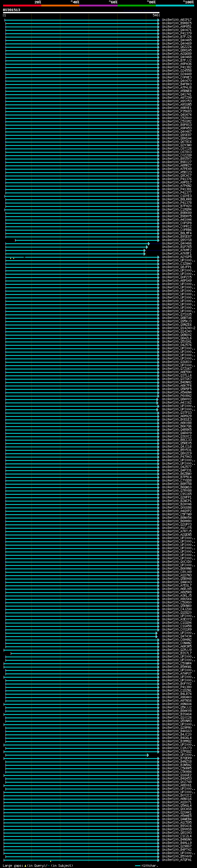This screenshot has width=197, height=868.
Task: Open hit UniRef100_B9HDC5
Action: (176, 23)
